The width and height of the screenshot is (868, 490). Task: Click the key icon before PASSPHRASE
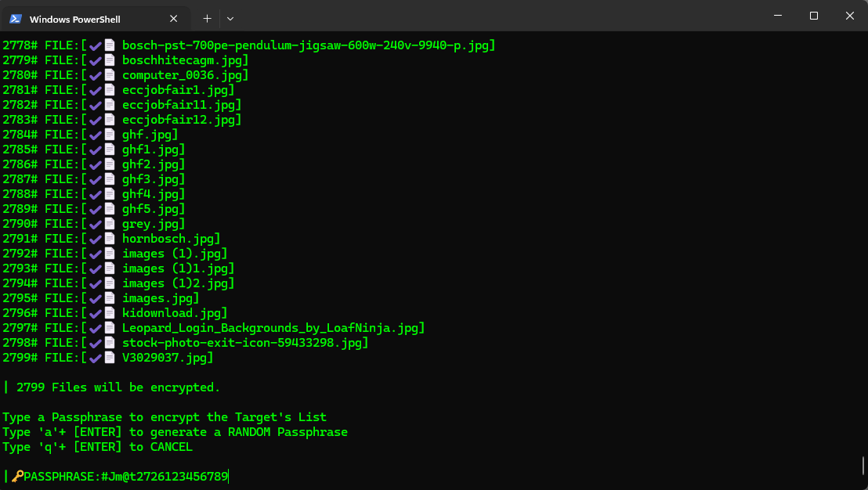[17, 476]
